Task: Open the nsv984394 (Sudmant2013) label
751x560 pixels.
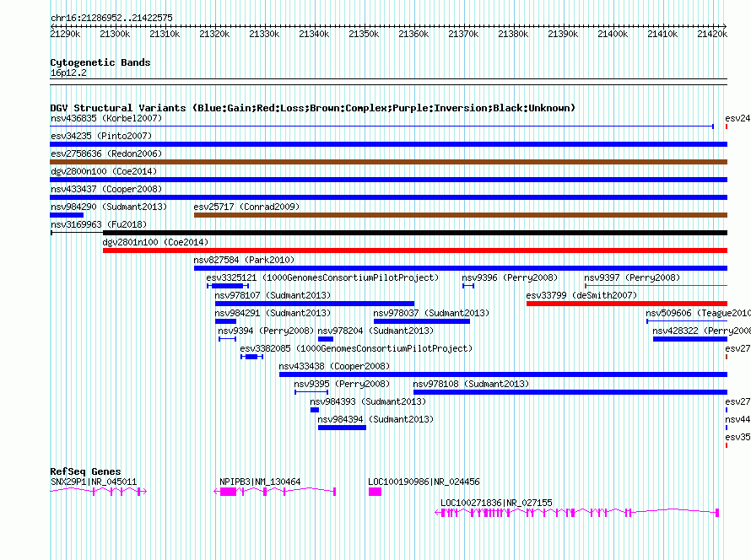Action: coord(375,419)
